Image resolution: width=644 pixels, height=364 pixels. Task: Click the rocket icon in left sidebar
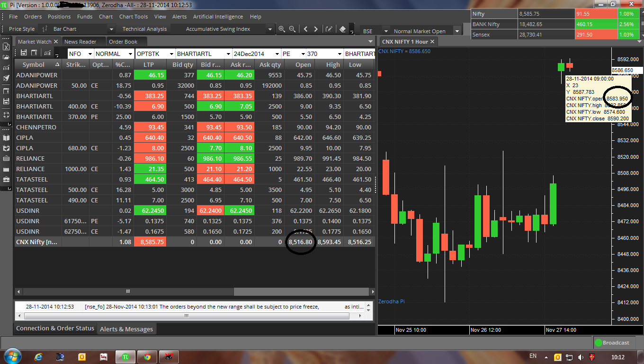tap(6, 78)
